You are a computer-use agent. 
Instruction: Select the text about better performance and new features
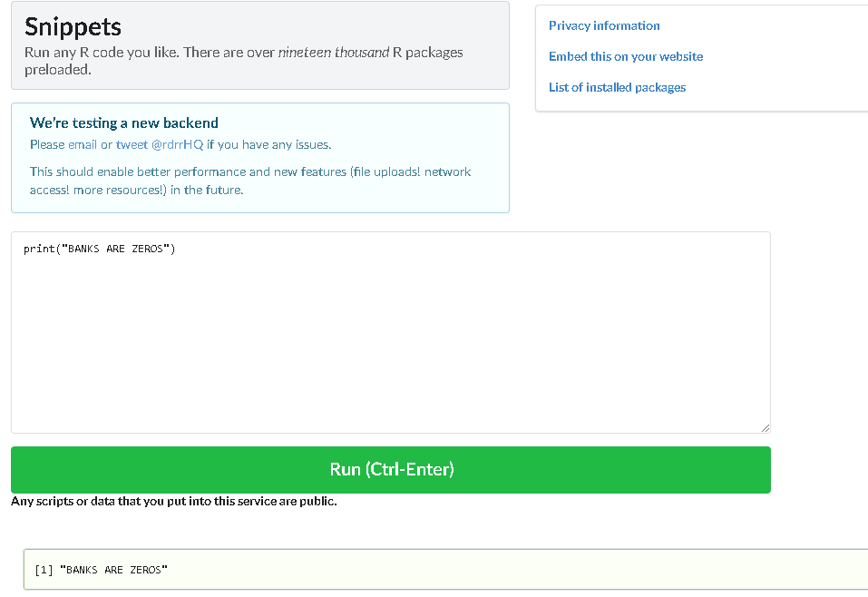click(x=250, y=181)
